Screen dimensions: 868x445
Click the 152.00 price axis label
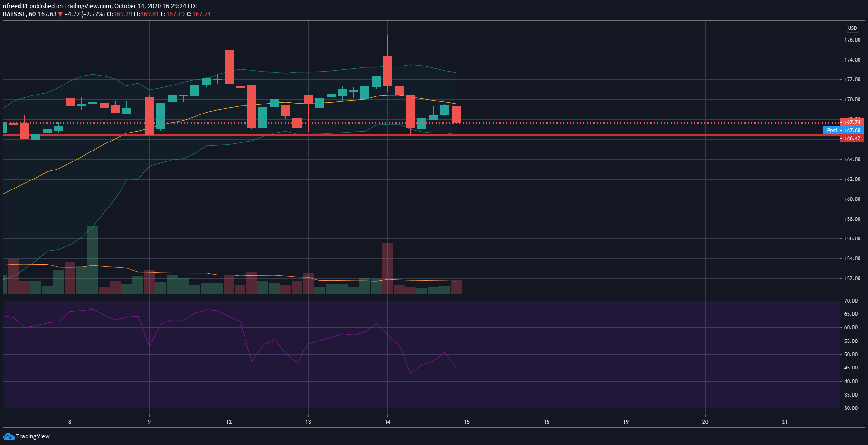pos(852,278)
